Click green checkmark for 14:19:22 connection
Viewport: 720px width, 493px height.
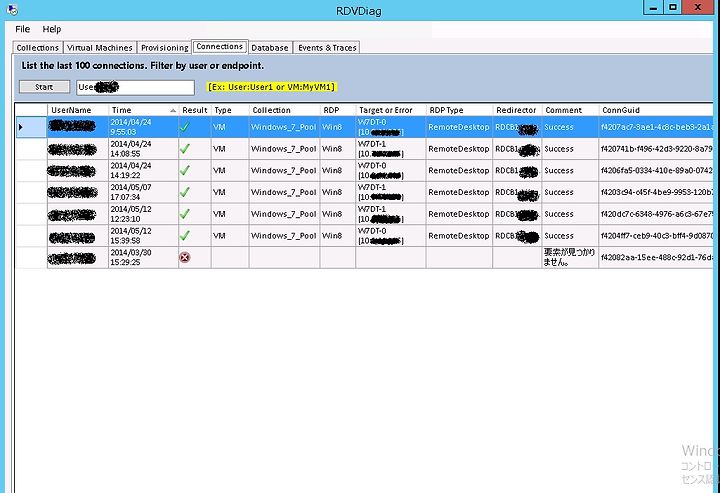(185, 170)
